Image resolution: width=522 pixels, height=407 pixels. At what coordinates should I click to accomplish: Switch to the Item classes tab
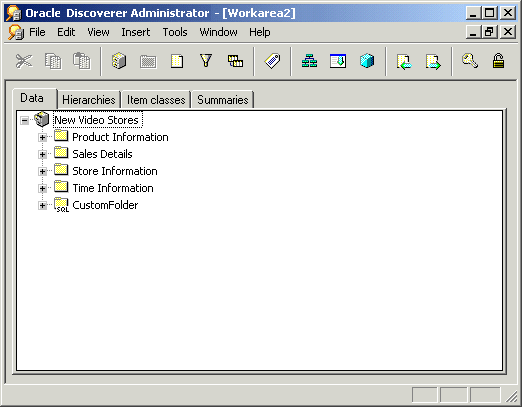[156, 100]
